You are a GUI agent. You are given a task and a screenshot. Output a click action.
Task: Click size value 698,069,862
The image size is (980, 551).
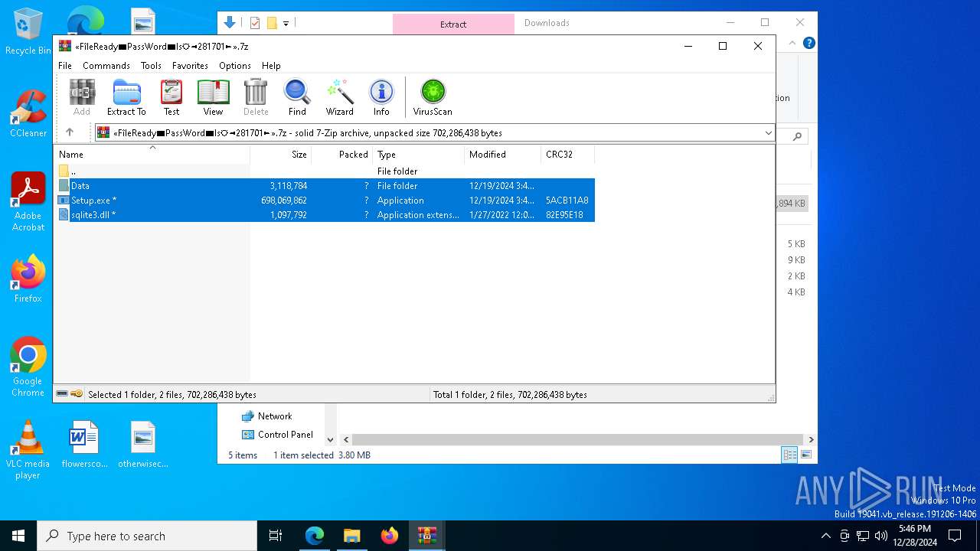click(x=284, y=201)
